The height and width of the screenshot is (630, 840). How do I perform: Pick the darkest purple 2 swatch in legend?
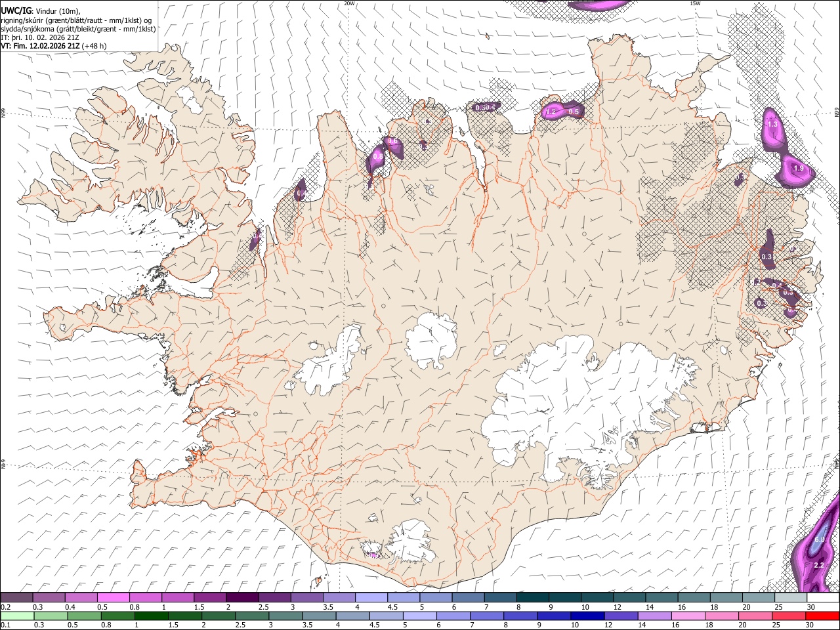[243, 598]
